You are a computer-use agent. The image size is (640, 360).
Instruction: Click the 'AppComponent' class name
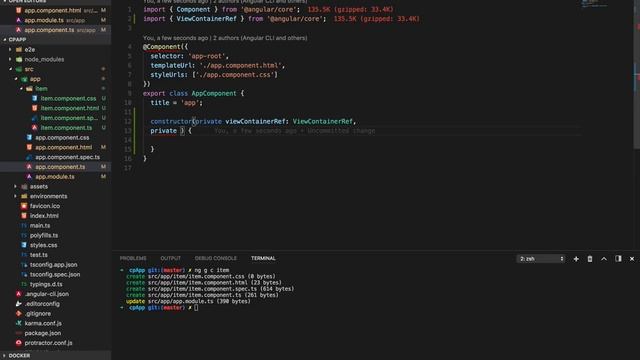point(214,93)
